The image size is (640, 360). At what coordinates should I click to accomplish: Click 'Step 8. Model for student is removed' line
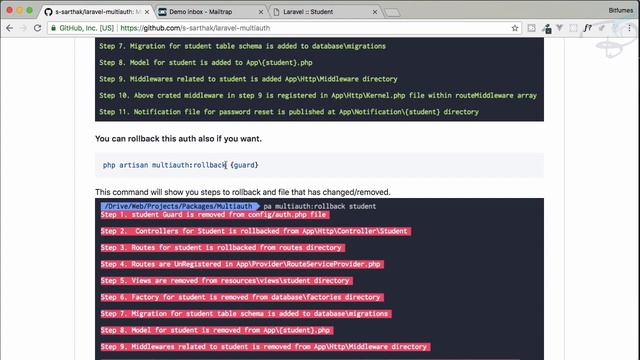point(217,330)
